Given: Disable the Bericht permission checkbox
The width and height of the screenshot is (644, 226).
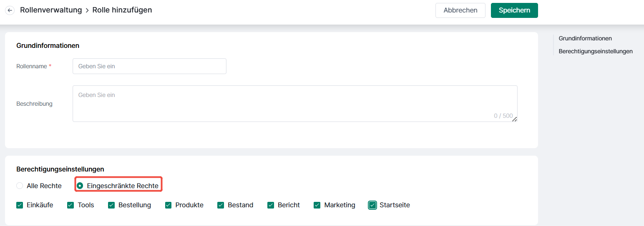Looking at the screenshot, I should click(271, 205).
